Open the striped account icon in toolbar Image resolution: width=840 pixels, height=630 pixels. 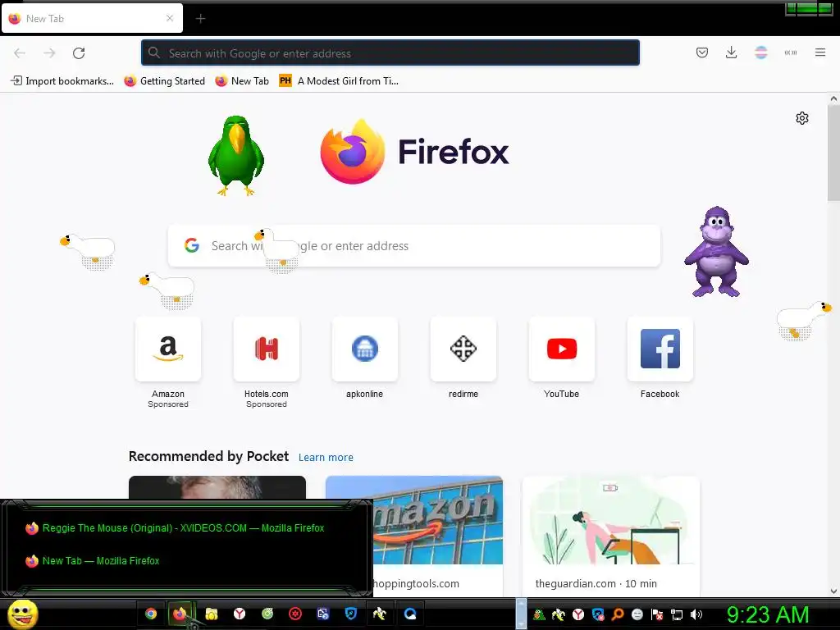pos(760,52)
